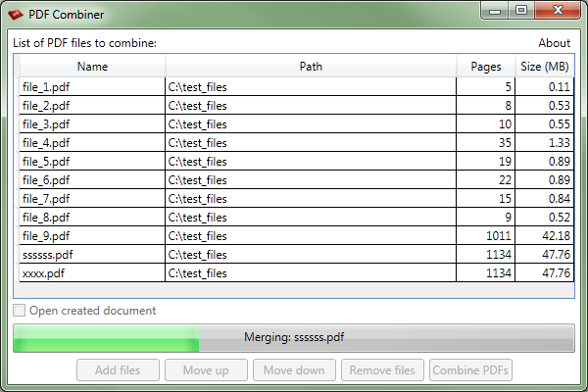Select the file_4.pdf name cell
Screen dimensions: 588x392
click(x=92, y=142)
